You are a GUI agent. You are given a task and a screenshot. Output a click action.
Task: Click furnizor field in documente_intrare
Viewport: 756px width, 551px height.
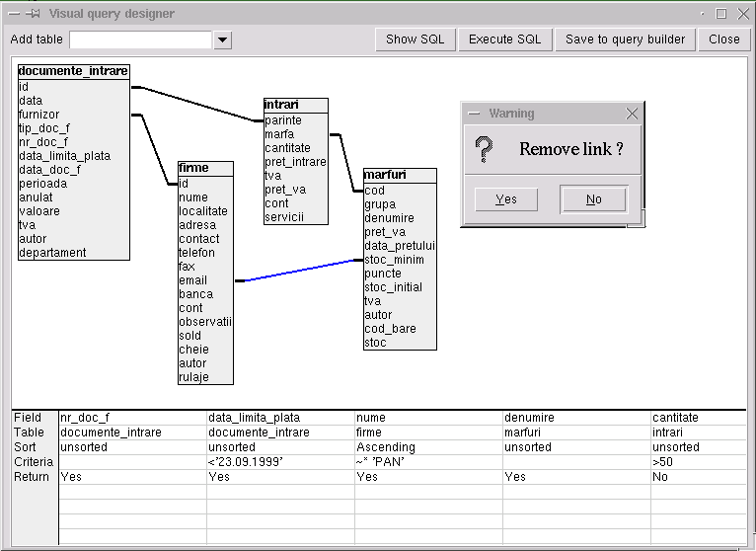tap(39, 115)
